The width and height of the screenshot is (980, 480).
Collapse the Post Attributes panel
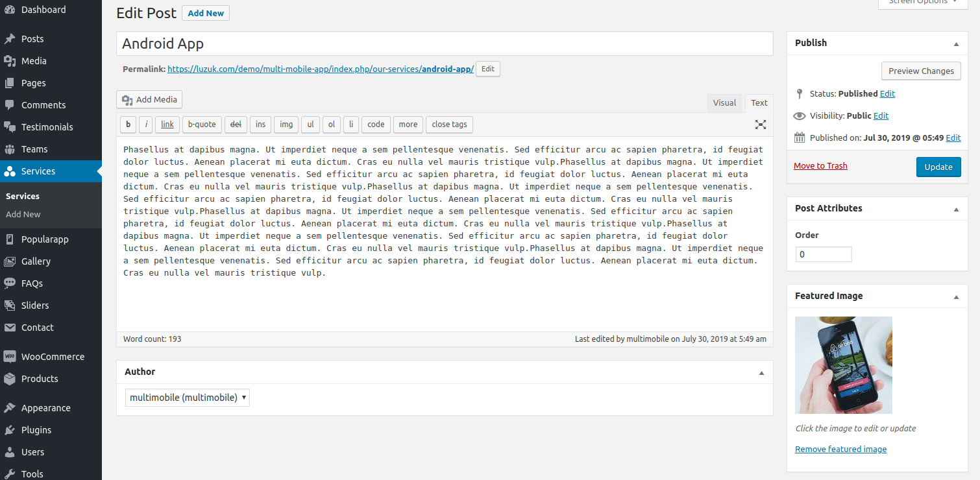tap(956, 209)
